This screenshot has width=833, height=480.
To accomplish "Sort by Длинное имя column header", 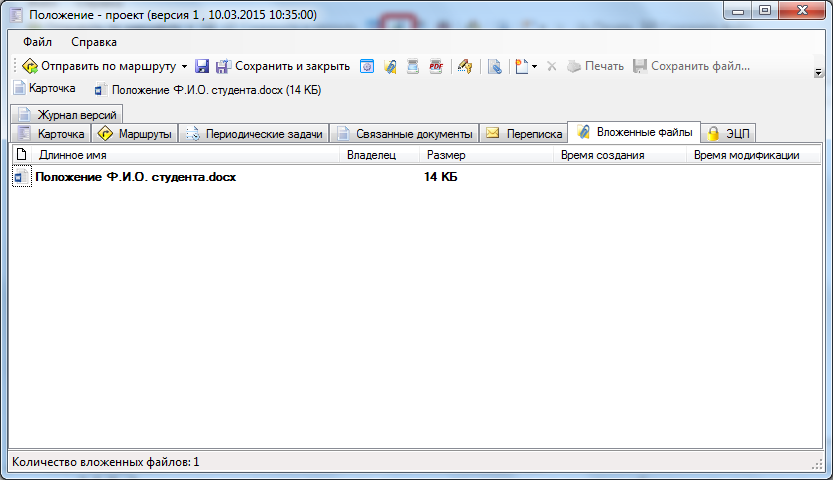I will (x=186, y=155).
